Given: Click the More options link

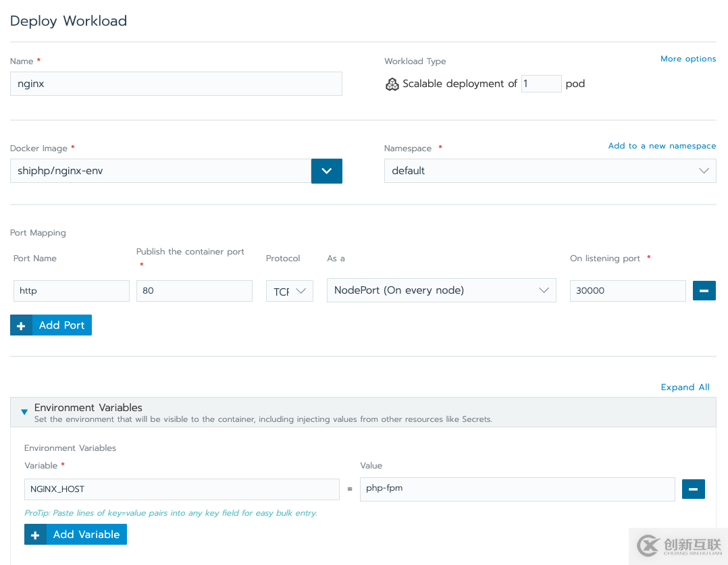Looking at the screenshot, I should [687, 59].
